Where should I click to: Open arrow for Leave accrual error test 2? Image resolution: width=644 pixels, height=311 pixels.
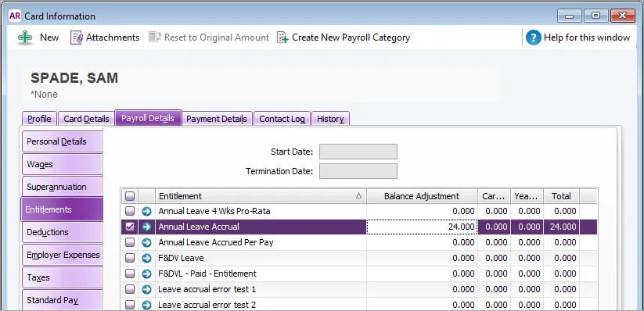pos(146,305)
